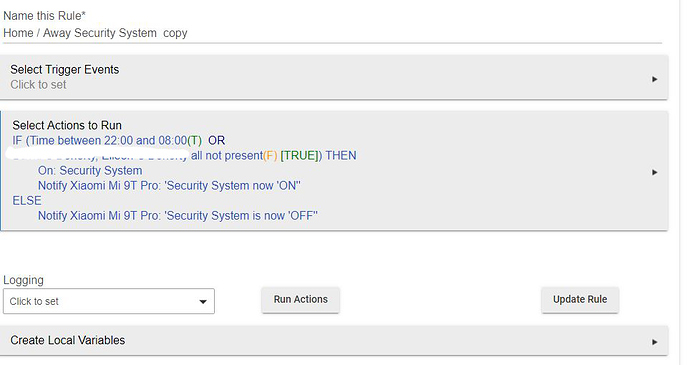Select the ELSE statement line
This screenshot has width=690, height=365.
[x=27, y=200]
